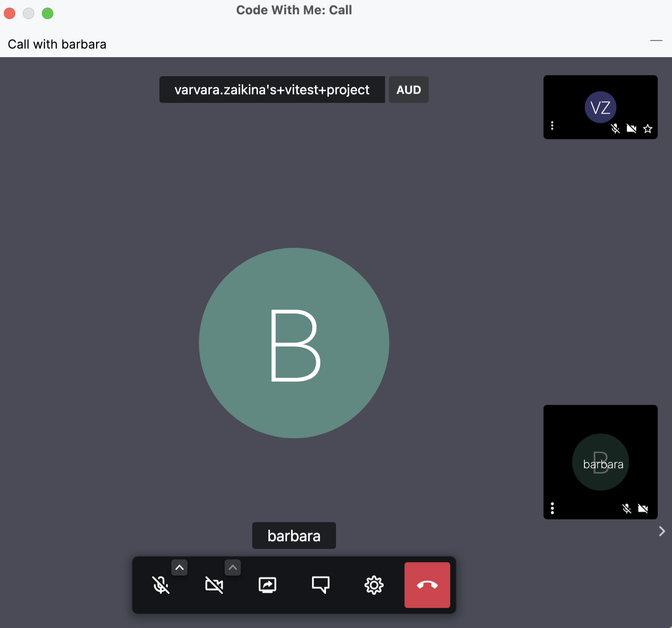Mute your microphone in the call toolbar
The image size is (672, 628).
pos(161,585)
